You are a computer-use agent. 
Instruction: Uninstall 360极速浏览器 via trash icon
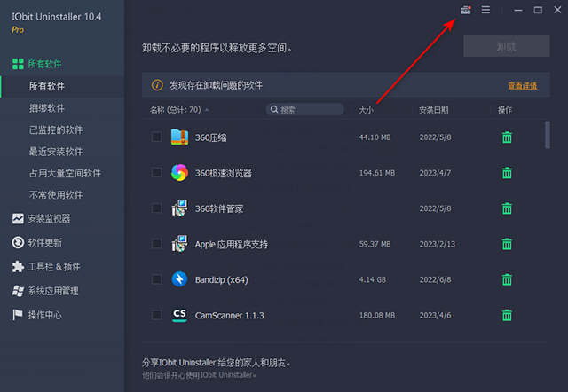[x=507, y=173]
